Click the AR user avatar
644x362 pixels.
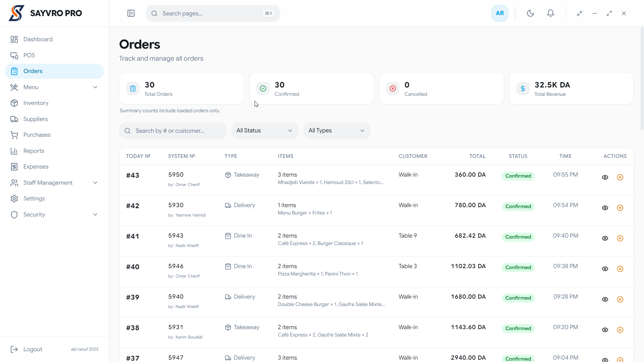(x=500, y=13)
